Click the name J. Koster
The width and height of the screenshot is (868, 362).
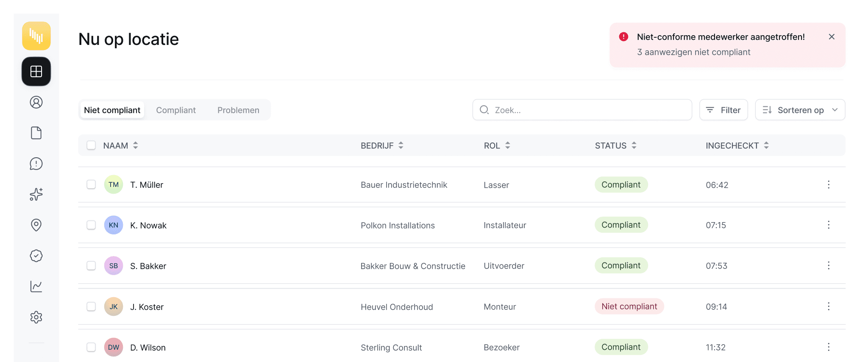tap(147, 307)
